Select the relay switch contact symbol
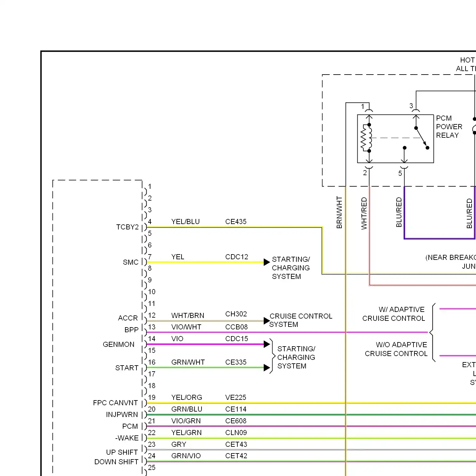This screenshot has width=476, height=476. [x=422, y=138]
